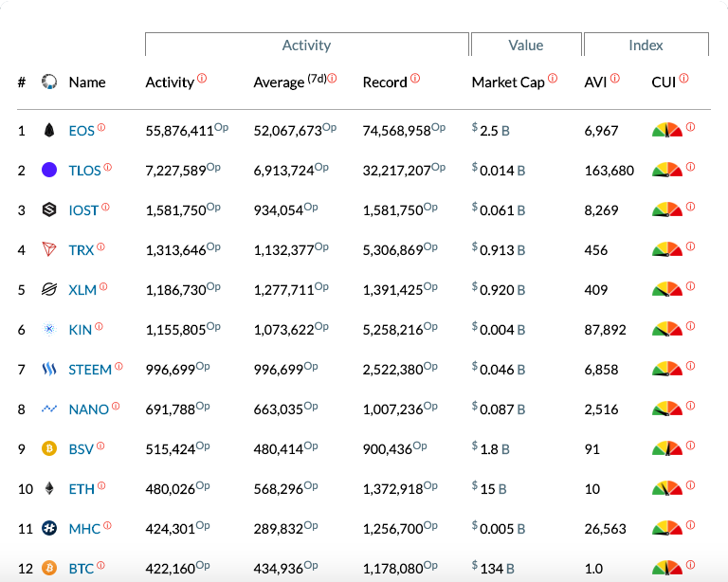
Task: Select the Value group tab
Action: [526, 45]
